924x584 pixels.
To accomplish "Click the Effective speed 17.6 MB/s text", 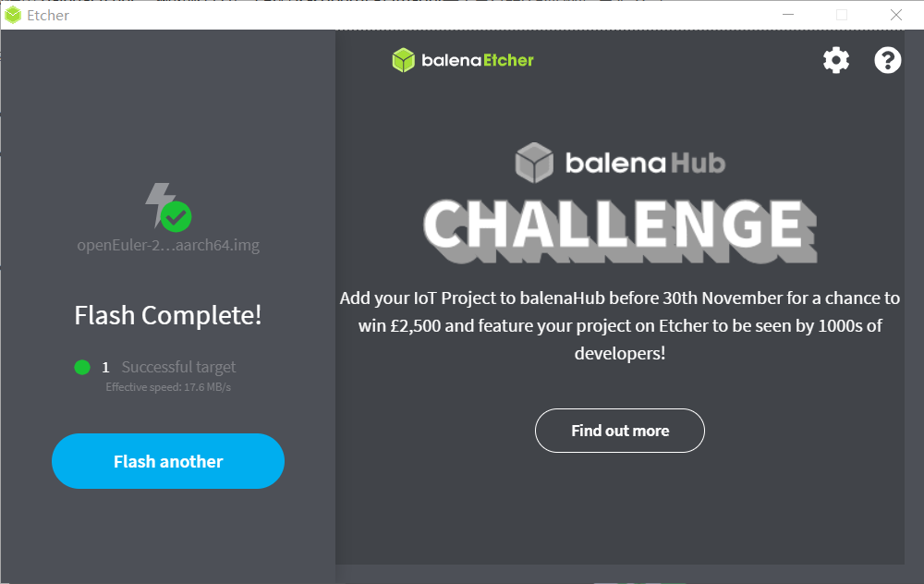I will (x=168, y=387).
